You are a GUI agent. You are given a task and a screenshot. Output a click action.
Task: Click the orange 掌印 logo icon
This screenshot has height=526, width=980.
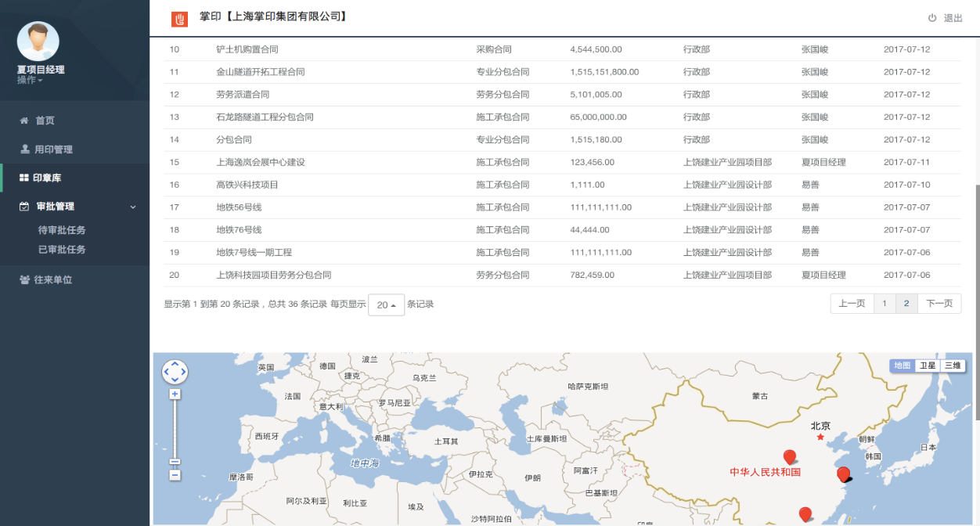[180, 19]
